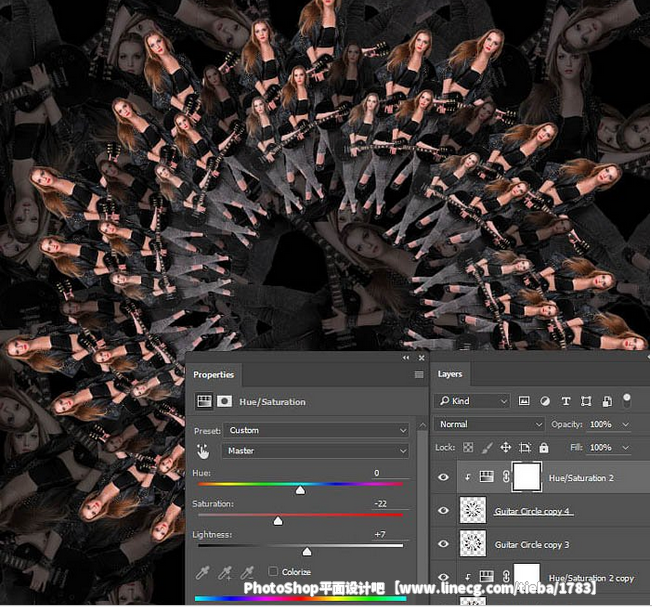
Task: Lock image pixels with brush icon
Action: (x=487, y=447)
